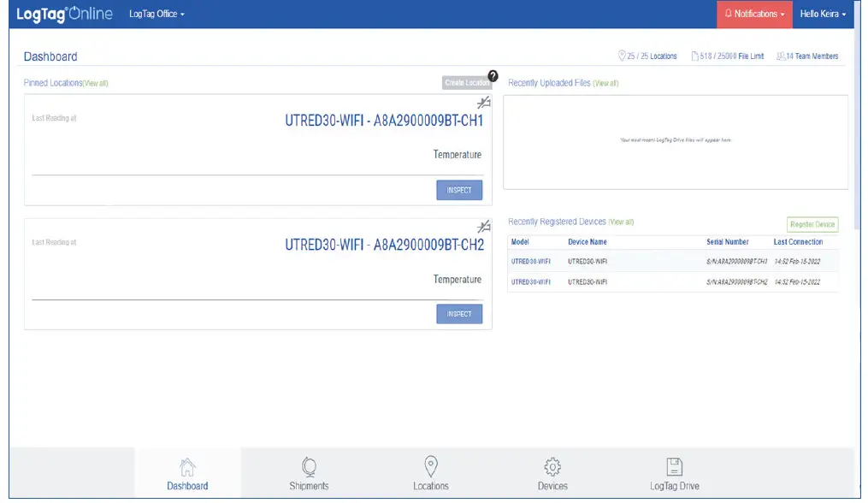Unpin the A8A2900009BT-CH1 location
The width and height of the screenshot is (868, 503).
483,103
